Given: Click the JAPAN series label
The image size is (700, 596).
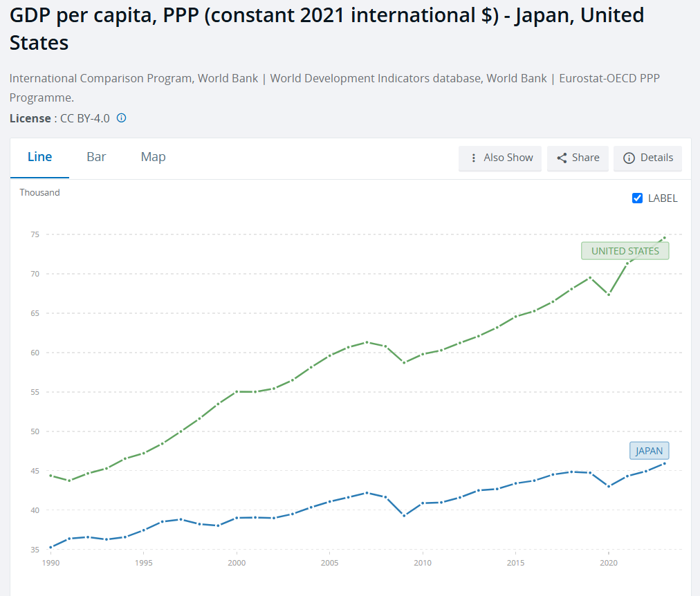Looking at the screenshot, I should 649,451.
